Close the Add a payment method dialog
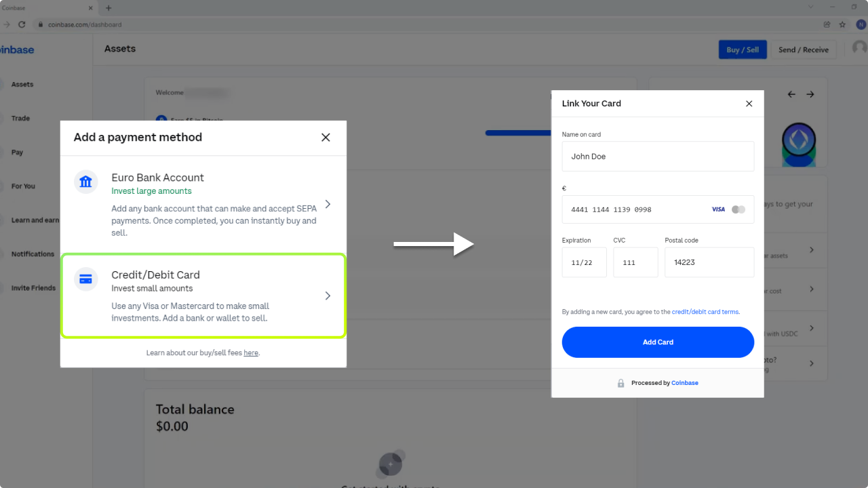The image size is (868, 488). [325, 138]
